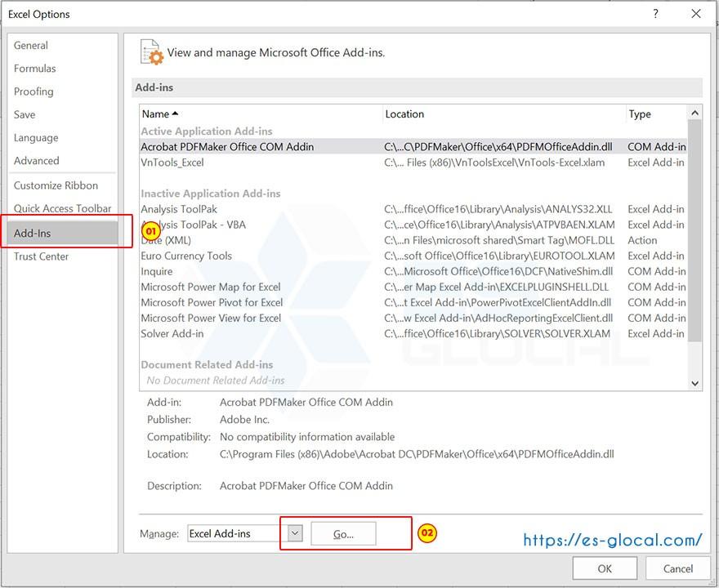Click the SOLVER.XLAM location cell
719x588 pixels.
tap(497, 334)
